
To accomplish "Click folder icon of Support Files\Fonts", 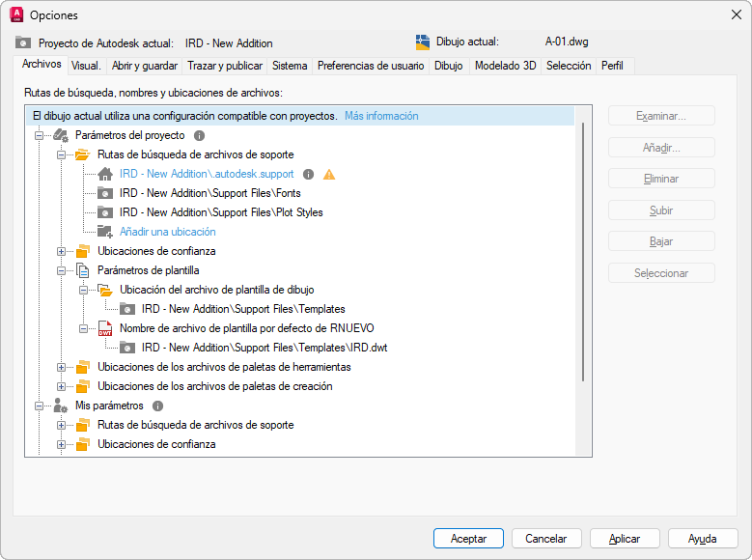I will [x=105, y=193].
